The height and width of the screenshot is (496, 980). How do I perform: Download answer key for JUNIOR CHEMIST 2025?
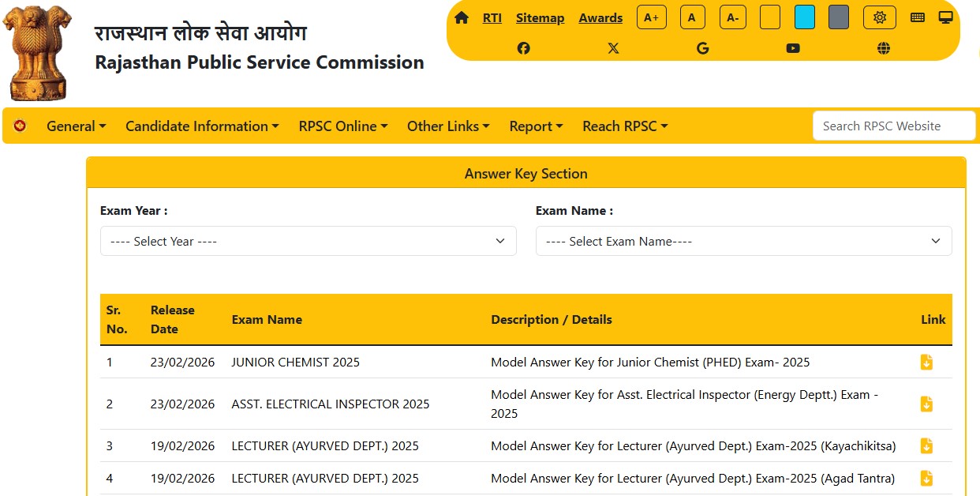pyautogui.click(x=926, y=362)
